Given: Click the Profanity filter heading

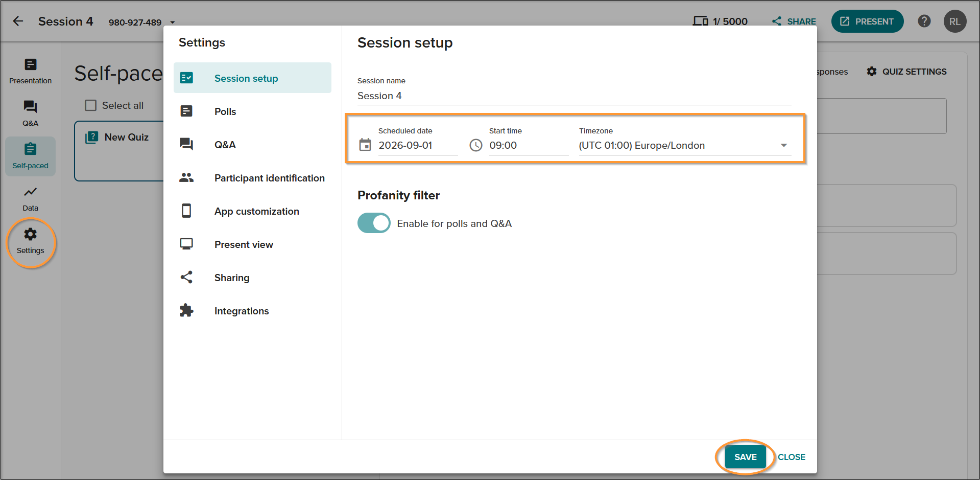Looking at the screenshot, I should pyautogui.click(x=398, y=195).
